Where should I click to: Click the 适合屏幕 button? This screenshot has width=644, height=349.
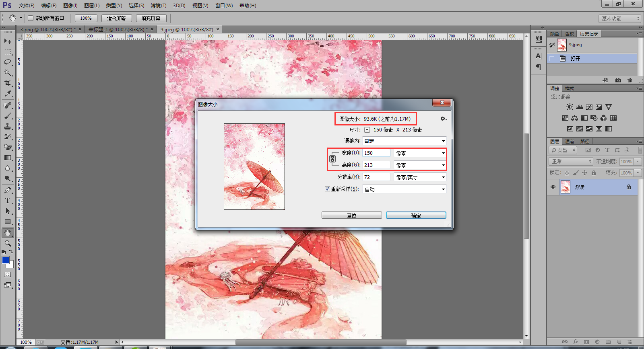[116, 18]
